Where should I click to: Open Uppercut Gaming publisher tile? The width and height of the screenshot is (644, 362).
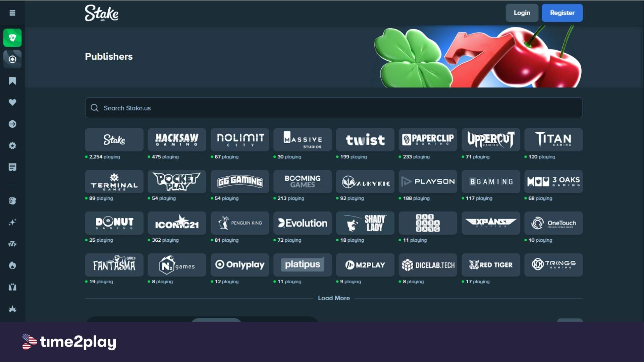point(491,139)
